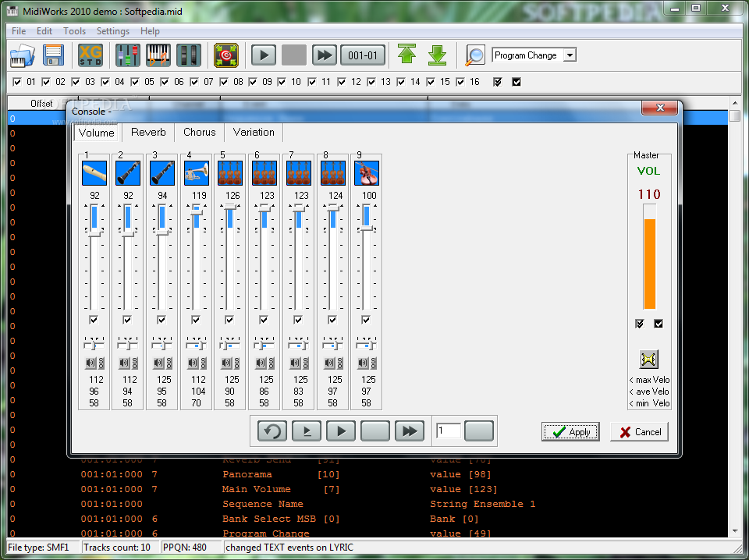Click channel 9 violin instrument icon
The image size is (749, 560).
click(x=367, y=173)
